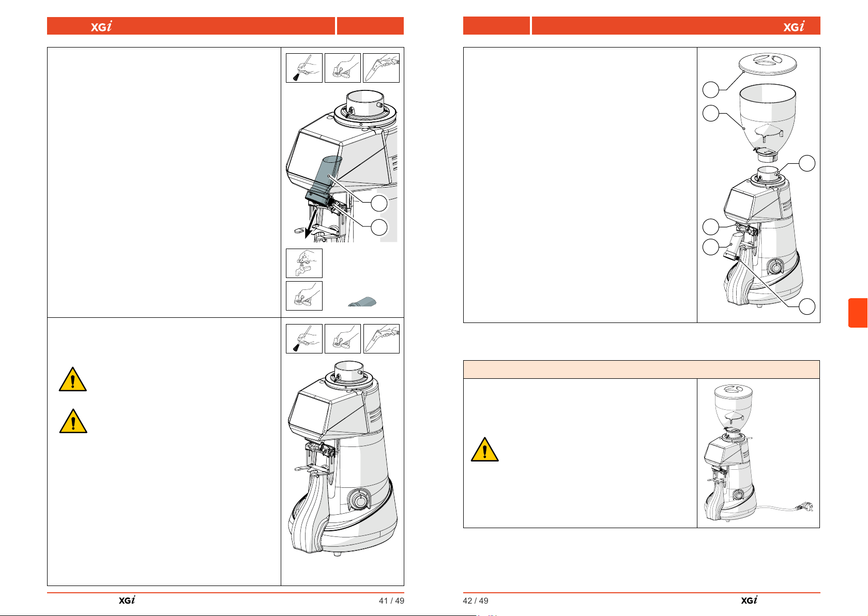Click the XGi logo in page 41 header

point(101,26)
